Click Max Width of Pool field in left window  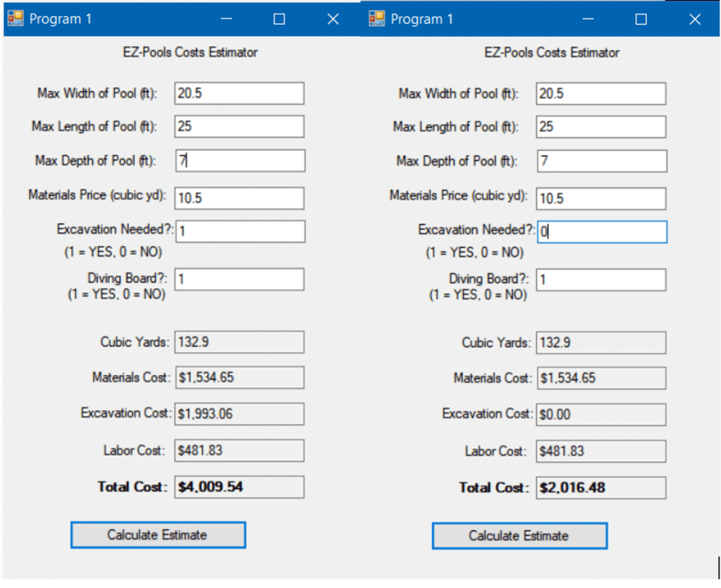coord(240,93)
